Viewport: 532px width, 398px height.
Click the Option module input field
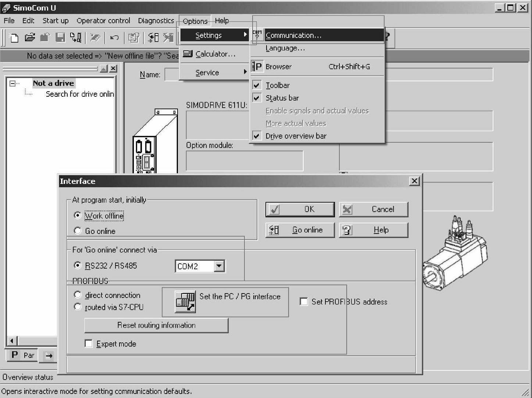click(x=244, y=161)
